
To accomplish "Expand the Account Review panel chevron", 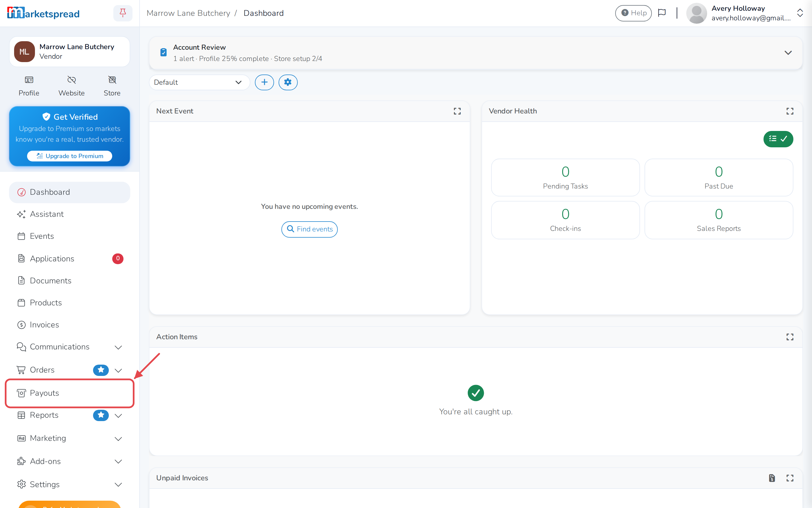I will [788, 53].
